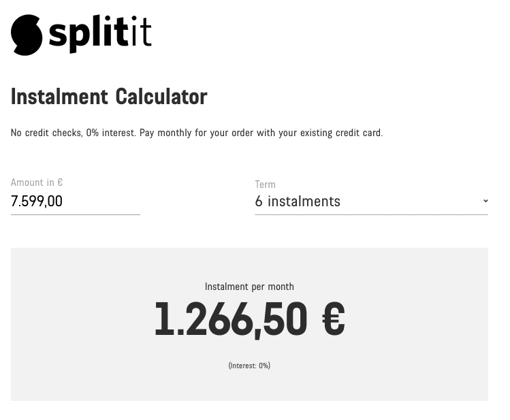510x420 pixels.
Task: Click the underline beneath the Term selector
Action: [371, 214]
